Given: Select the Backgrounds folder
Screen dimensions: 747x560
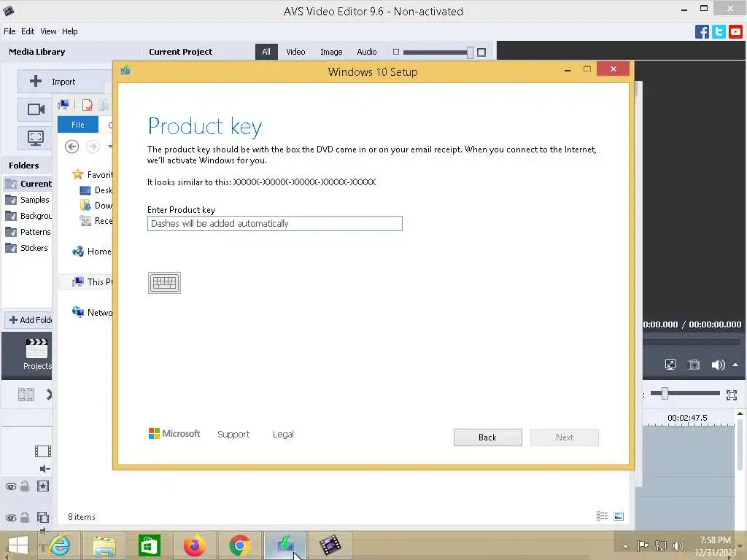Looking at the screenshot, I should 28,216.
